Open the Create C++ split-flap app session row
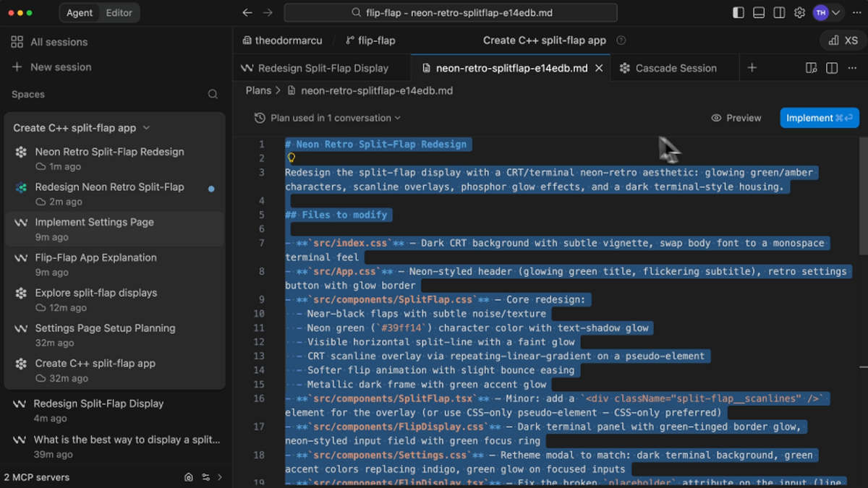Viewport: 868px width, 488px height. pyautogui.click(x=114, y=370)
